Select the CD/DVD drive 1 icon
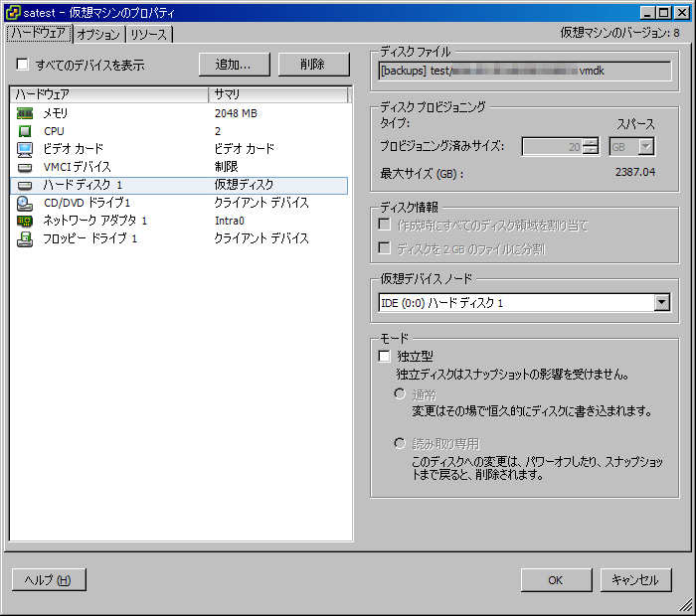This screenshot has width=696, height=616. pyautogui.click(x=25, y=203)
